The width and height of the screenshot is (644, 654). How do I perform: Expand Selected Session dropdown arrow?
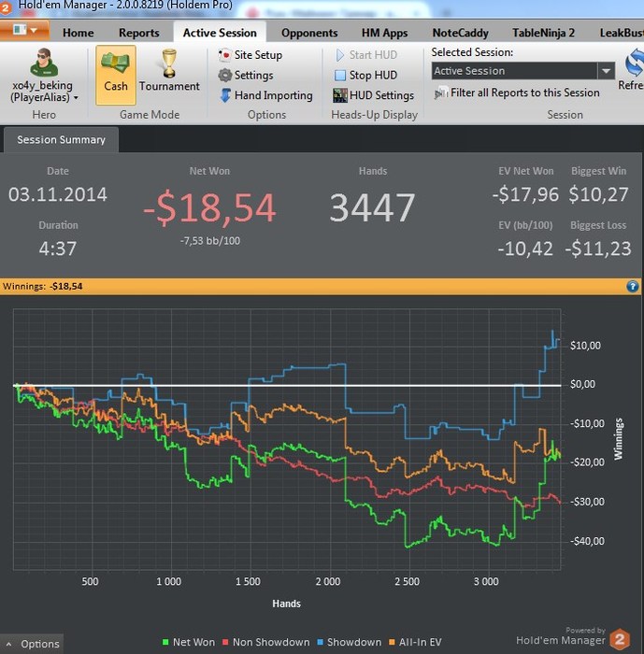[x=606, y=71]
